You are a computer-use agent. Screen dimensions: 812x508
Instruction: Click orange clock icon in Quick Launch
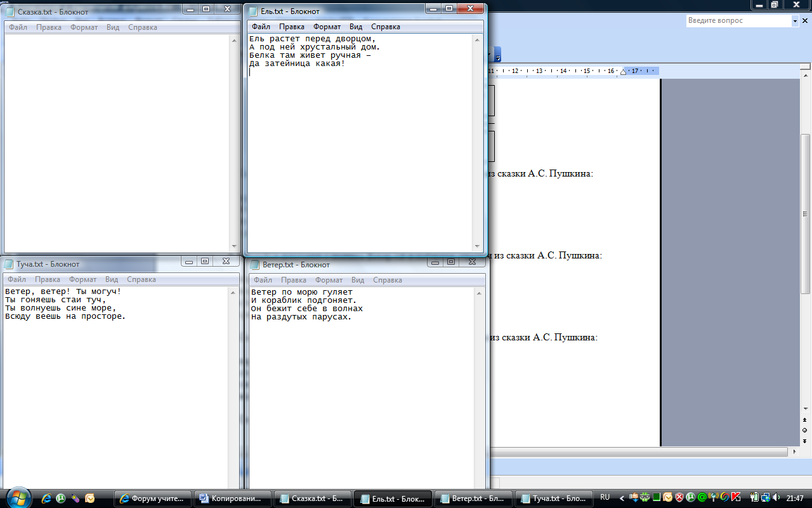[90, 498]
